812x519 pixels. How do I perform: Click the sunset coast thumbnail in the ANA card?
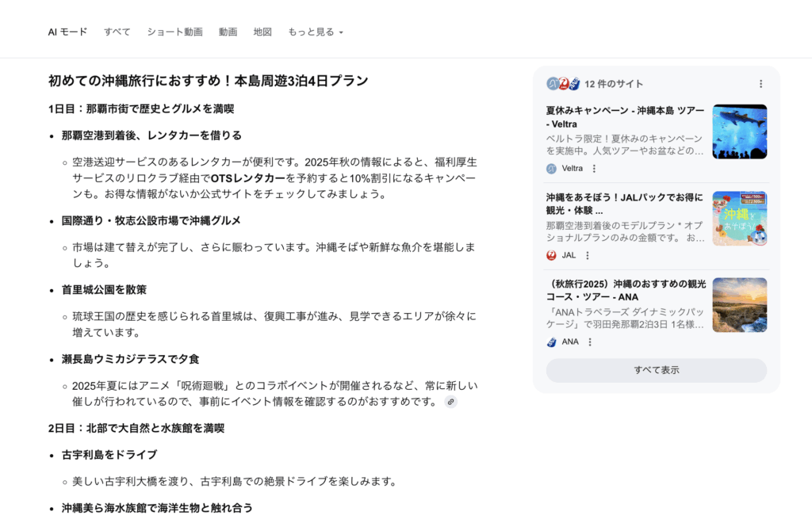739,305
